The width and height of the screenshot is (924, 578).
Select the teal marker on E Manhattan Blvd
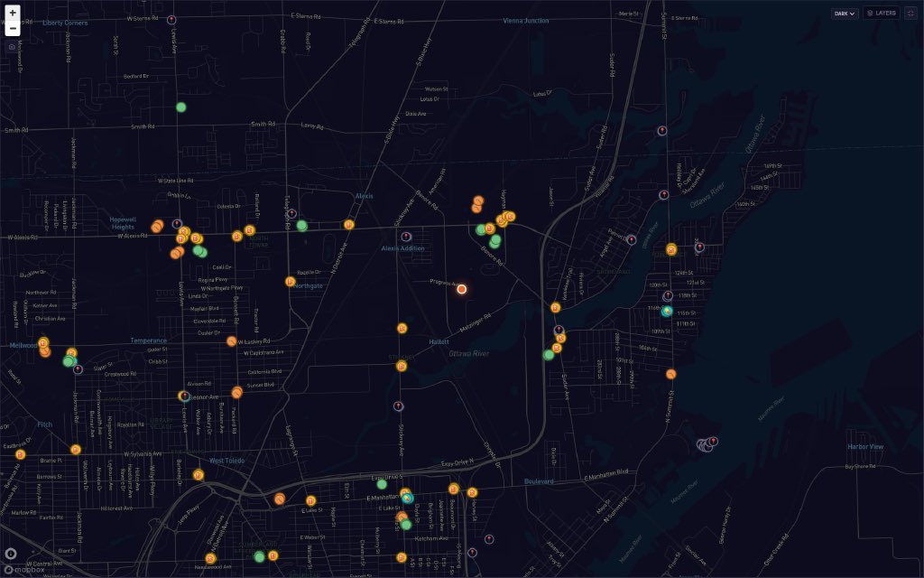point(408,499)
